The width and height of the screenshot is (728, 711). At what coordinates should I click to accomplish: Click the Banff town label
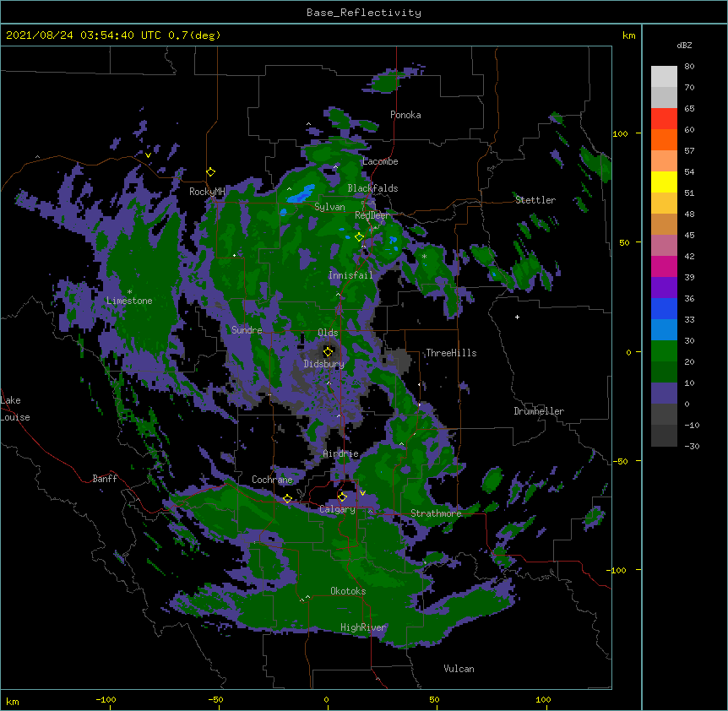click(105, 479)
